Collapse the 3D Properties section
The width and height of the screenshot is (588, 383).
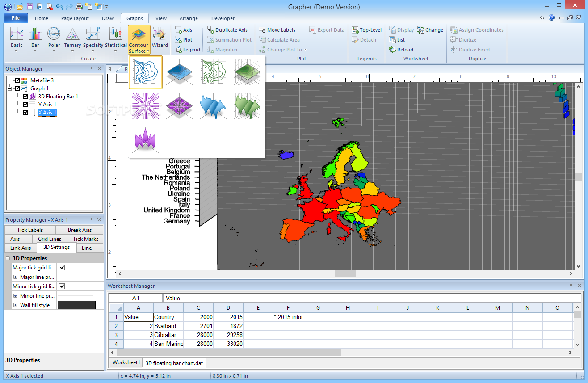[8, 258]
